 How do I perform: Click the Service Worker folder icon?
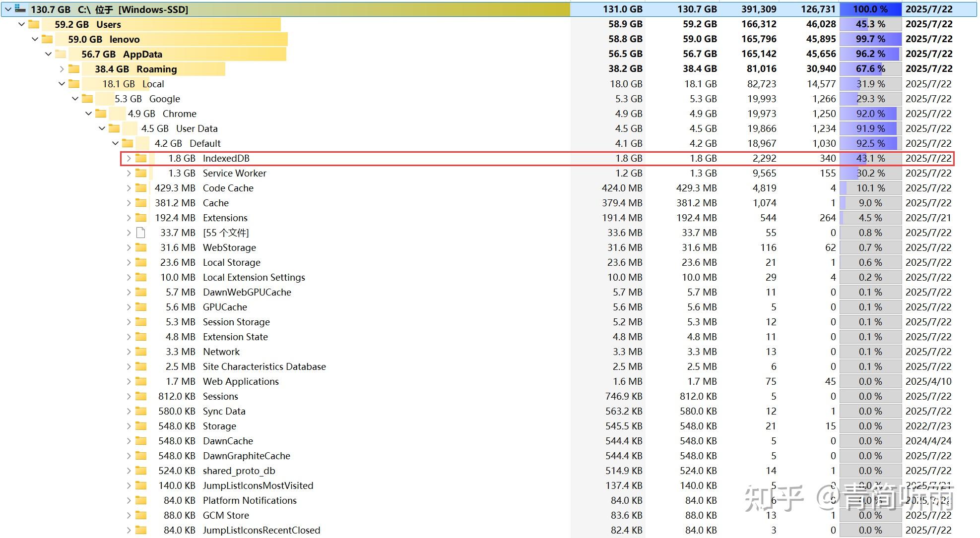click(141, 173)
